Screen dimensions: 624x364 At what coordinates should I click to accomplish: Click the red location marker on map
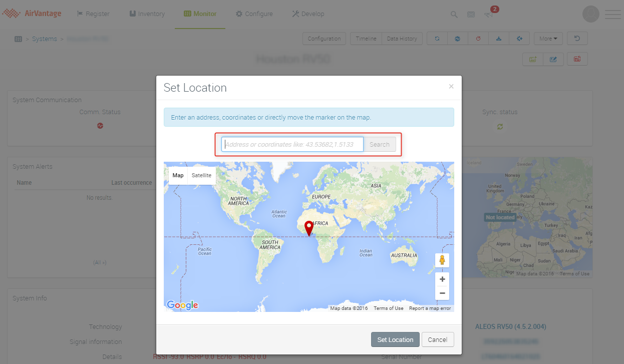[x=309, y=228]
